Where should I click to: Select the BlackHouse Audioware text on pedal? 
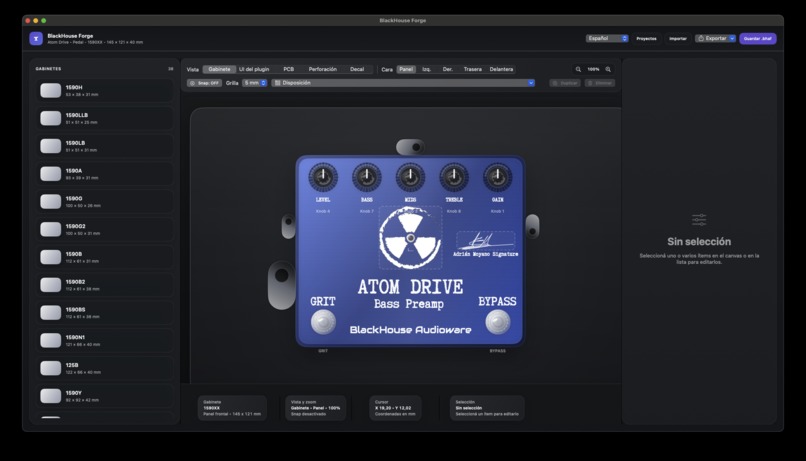410,330
